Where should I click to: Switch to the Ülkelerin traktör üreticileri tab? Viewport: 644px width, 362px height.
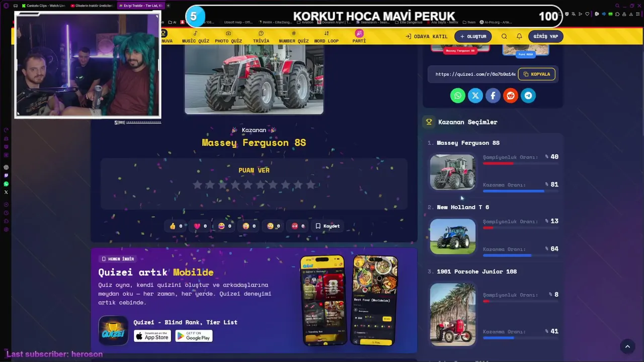click(92, 6)
